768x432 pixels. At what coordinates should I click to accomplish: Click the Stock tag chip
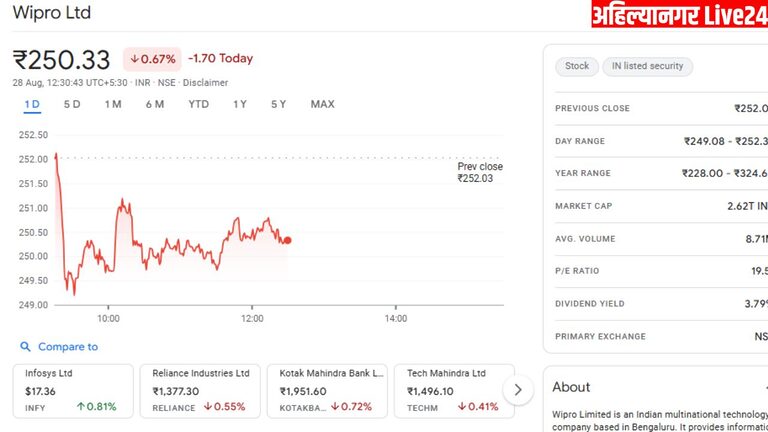pos(577,66)
